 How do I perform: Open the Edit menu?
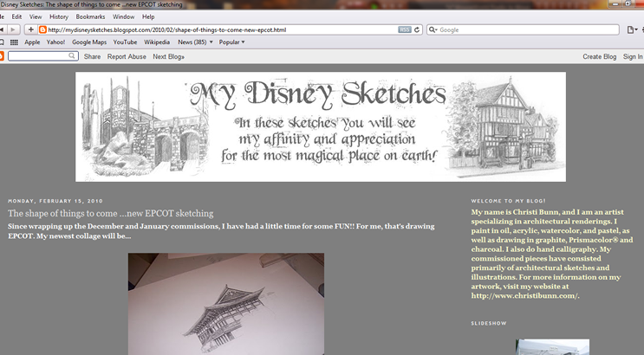[x=16, y=16]
